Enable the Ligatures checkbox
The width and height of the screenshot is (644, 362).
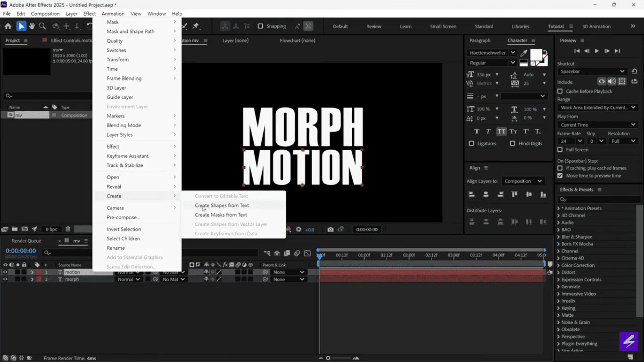[471, 143]
